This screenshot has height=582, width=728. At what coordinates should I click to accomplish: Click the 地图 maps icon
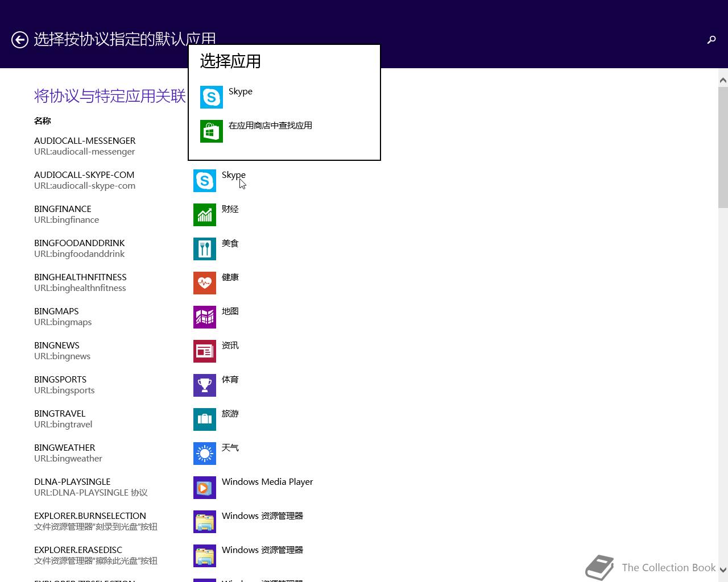click(x=205, y=317)
